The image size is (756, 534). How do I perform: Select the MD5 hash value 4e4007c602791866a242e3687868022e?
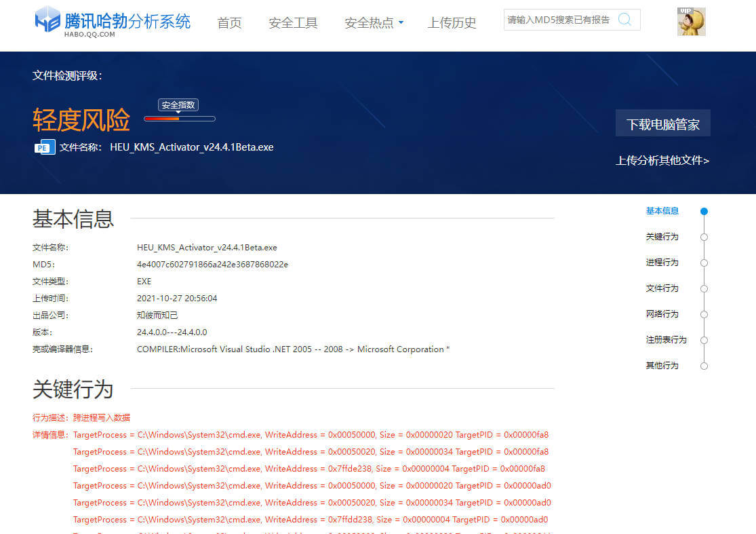[x=213, y=265]
